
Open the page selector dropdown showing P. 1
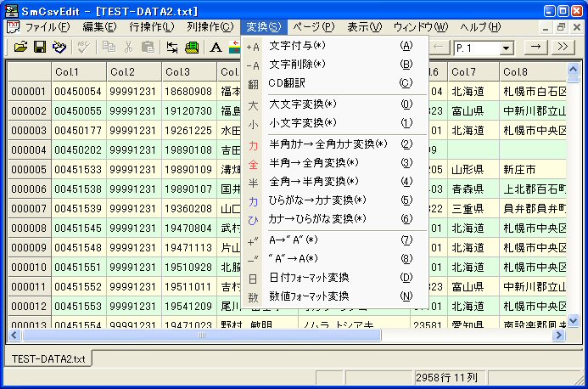click(507, 48)
